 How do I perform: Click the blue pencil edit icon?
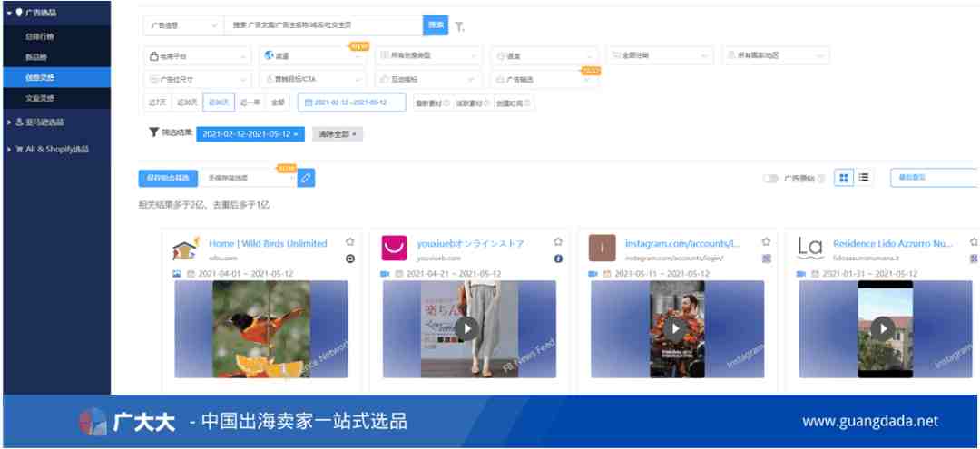(306, 178)
